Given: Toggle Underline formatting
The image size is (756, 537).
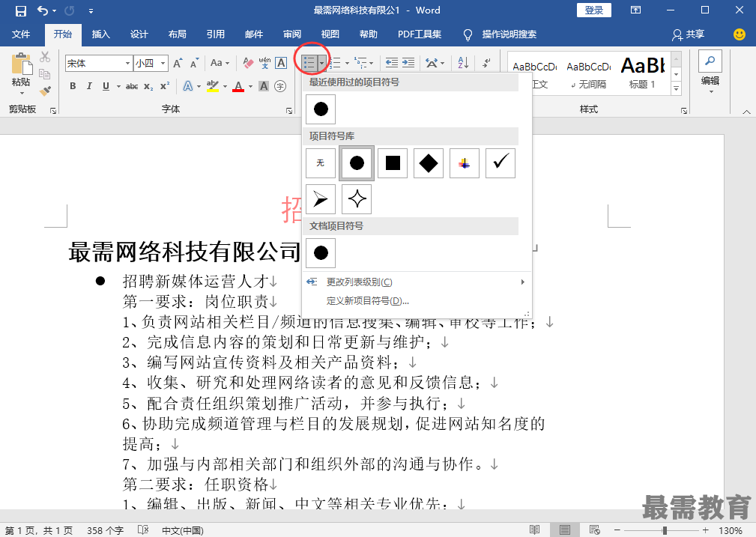Looking at the screenshot, I should 106,86.
